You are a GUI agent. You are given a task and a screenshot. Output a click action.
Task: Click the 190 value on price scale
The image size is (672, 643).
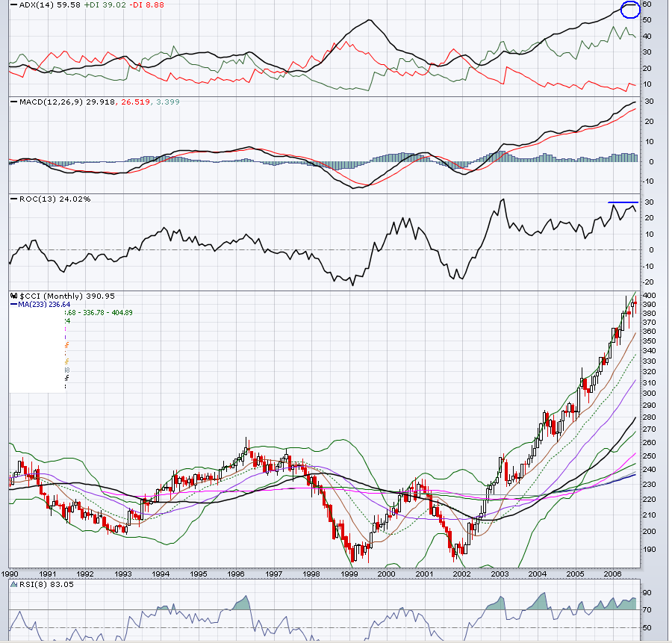click(x=649, y=549)
